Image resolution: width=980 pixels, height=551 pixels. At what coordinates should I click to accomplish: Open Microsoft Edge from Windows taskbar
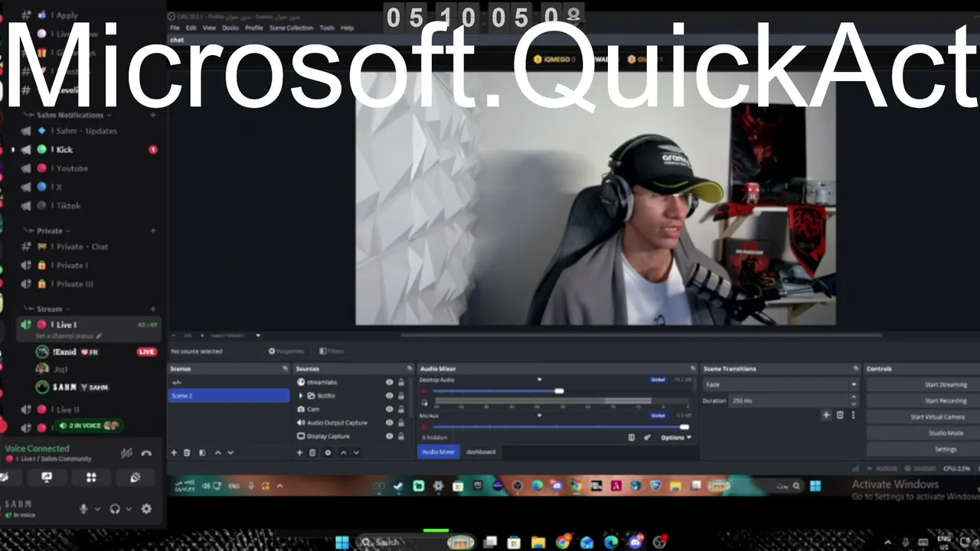point(610,543)
